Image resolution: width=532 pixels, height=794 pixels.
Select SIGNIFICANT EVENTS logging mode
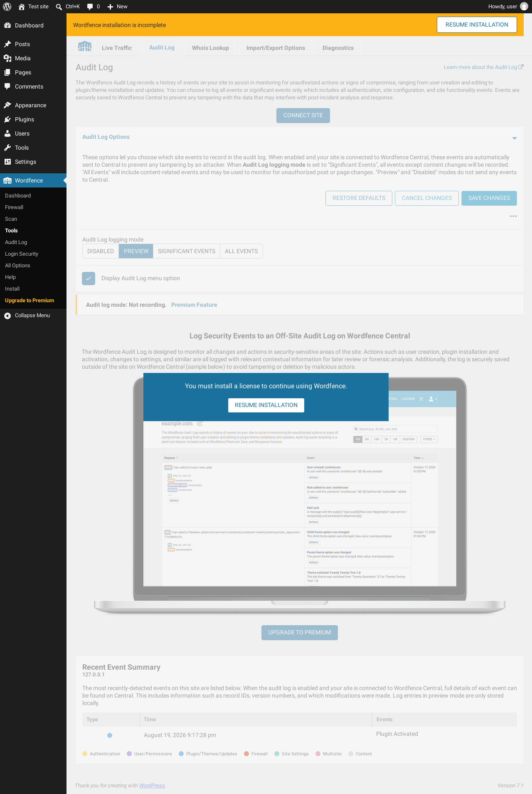coord(187,251)
